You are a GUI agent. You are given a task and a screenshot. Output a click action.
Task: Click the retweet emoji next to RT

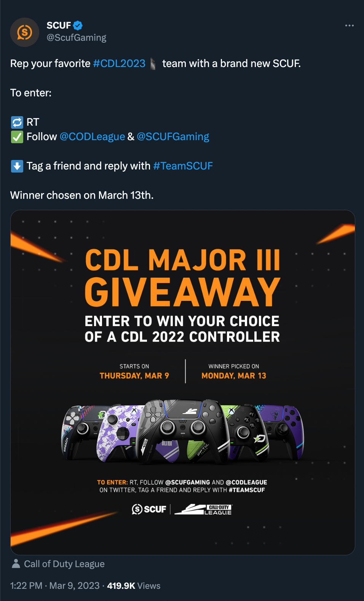pos(17,122)
